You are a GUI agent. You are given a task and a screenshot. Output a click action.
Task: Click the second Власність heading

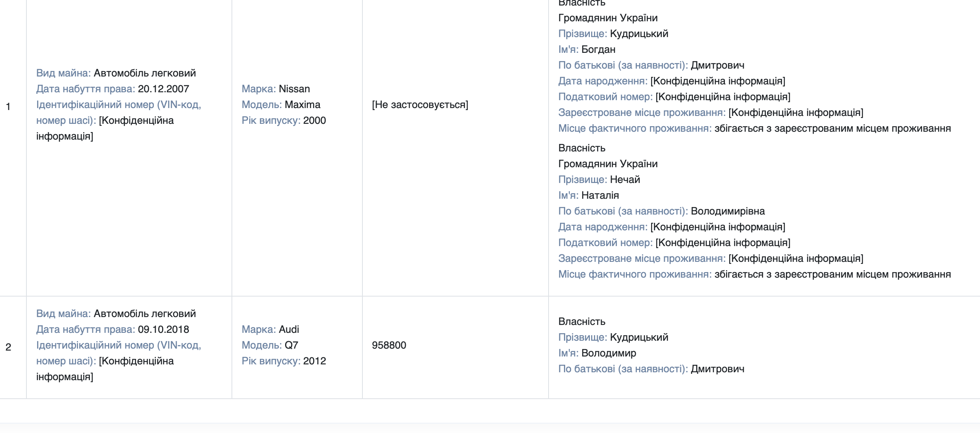tap(582, 148)
